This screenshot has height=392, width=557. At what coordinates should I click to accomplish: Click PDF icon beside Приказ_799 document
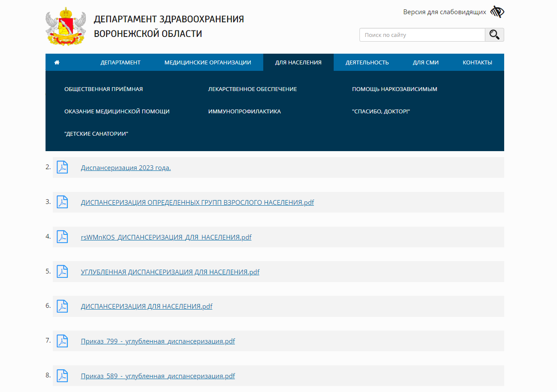(63, 341)
